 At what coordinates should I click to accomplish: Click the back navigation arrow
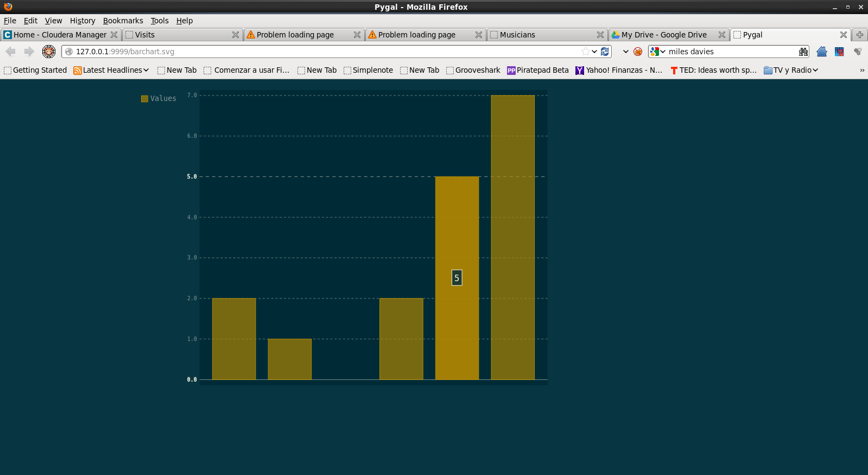pyautogui.click(x=10, y=52)
